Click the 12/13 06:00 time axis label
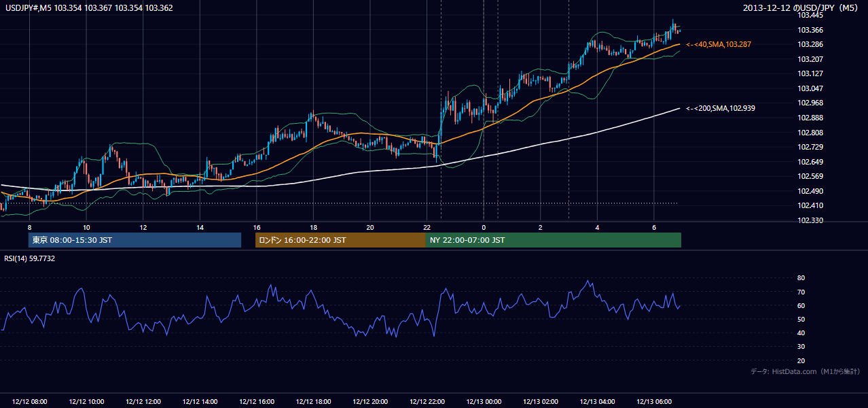This screenshot has width=868, height=408. tap(654, 402)
